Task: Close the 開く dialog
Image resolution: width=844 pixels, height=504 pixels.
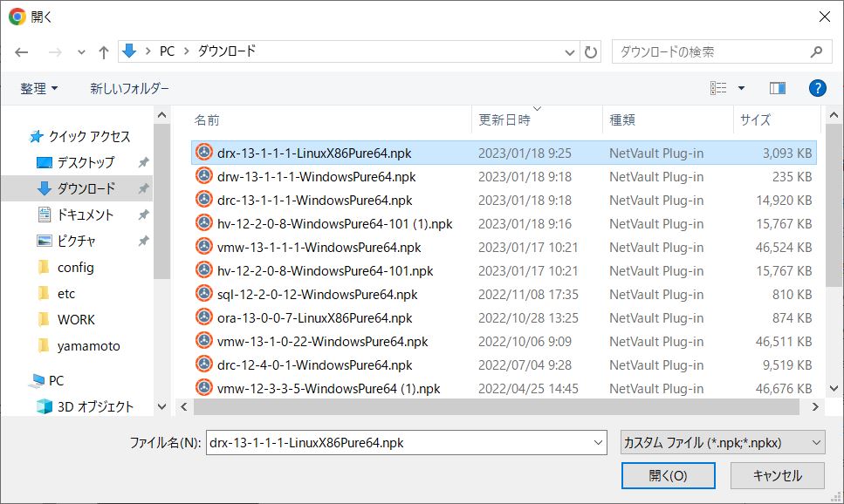Action: click(824, 17)
